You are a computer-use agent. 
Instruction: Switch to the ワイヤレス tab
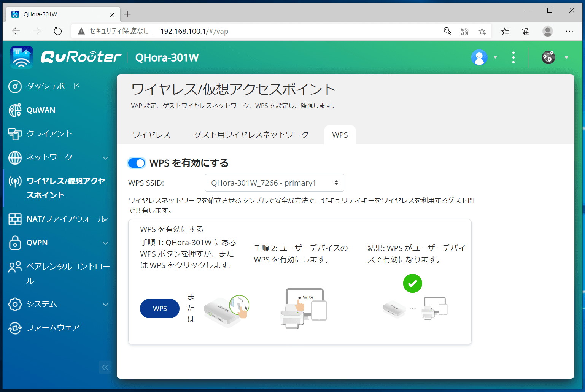click(151, 135)
